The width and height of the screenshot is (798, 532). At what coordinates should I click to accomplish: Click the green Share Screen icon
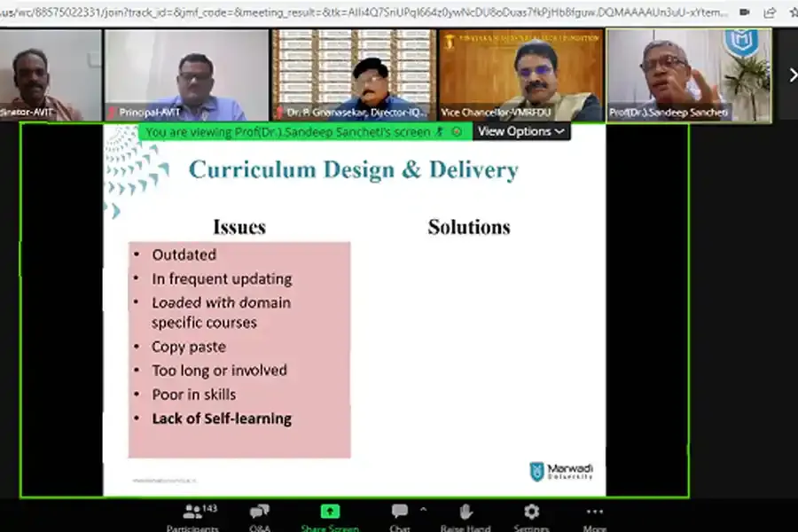(x=330, y=512)
